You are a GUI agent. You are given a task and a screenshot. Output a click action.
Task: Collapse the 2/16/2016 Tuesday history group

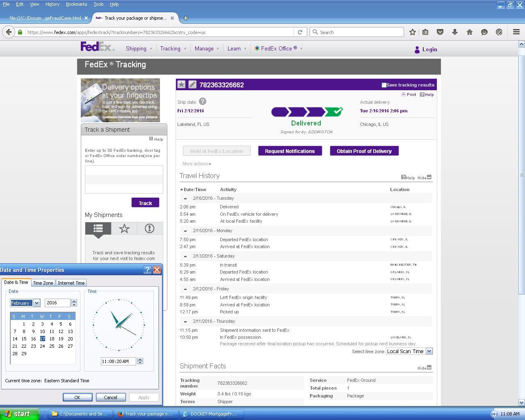click(185, 199)
